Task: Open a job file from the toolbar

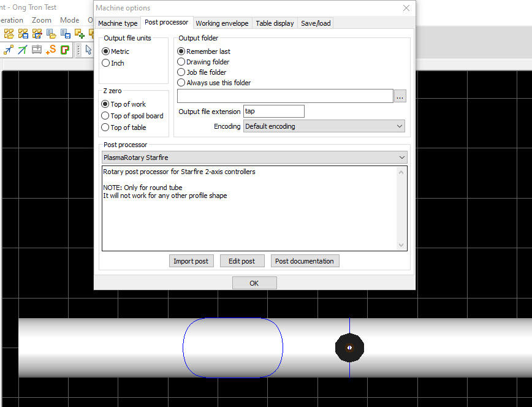Action: [9, 34]
